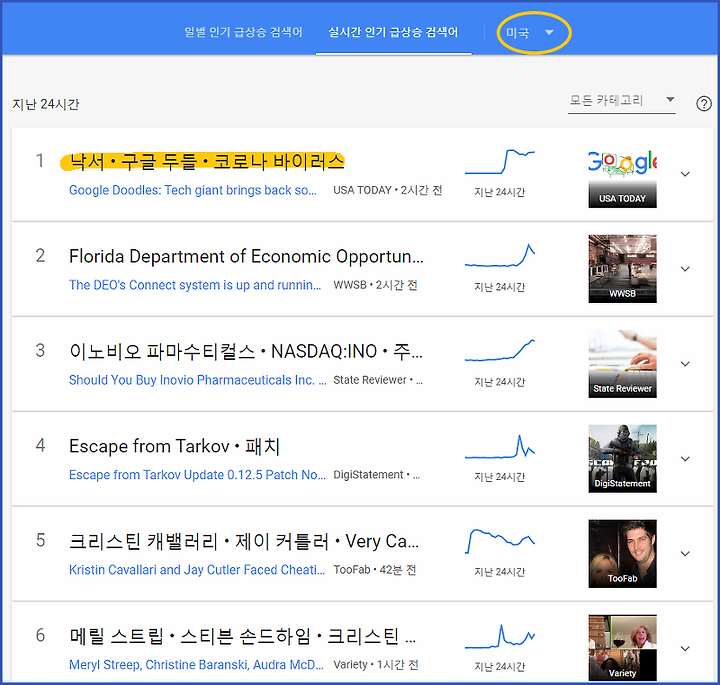
Task: Switch to 일별 인기 급상승 검색어 tab
Action: pos(243,32)
